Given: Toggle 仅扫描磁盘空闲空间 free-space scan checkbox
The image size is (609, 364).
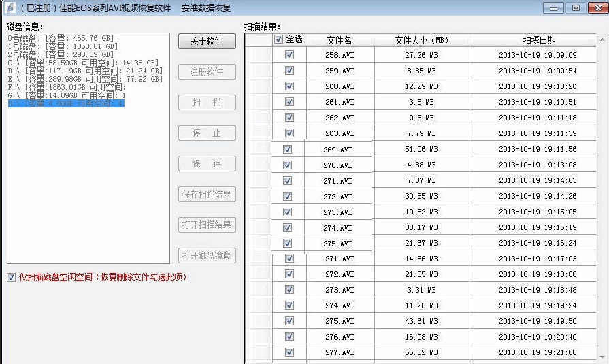Looking at the screenshot, I should click(11, 277).
